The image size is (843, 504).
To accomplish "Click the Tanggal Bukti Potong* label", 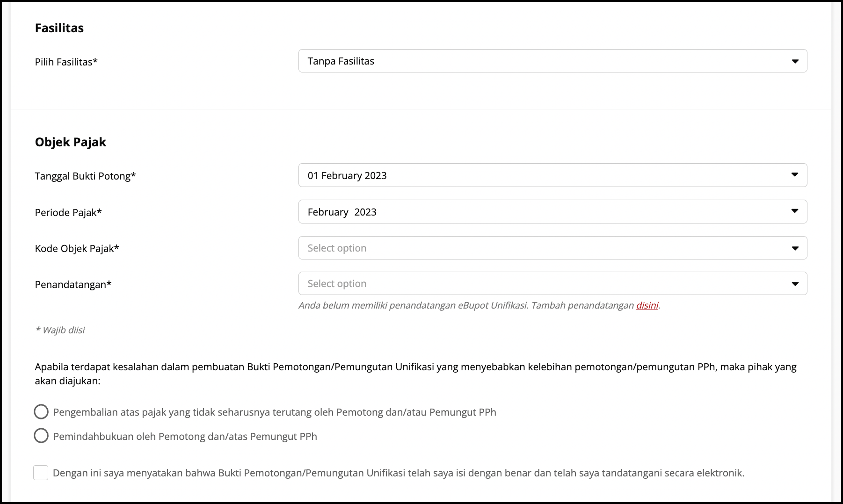I will [85, 176].
